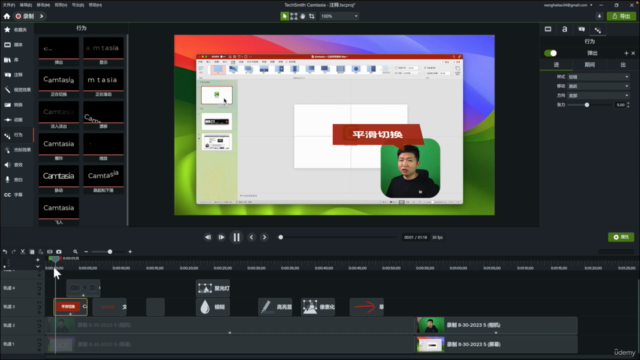
Task: Select the canvas Crop tool
Action: click(x=312, y=16)
